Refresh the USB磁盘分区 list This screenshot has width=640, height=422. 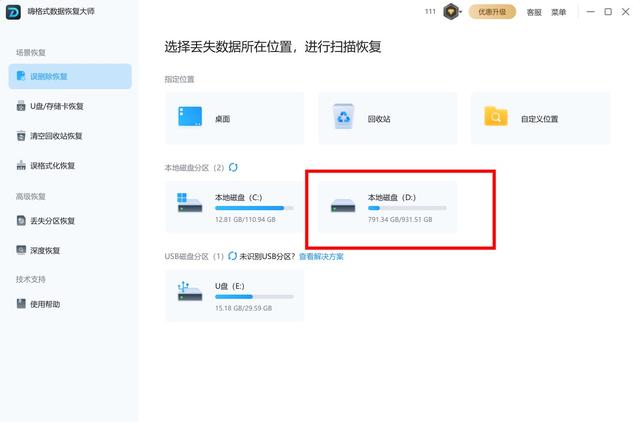(232, 256)
